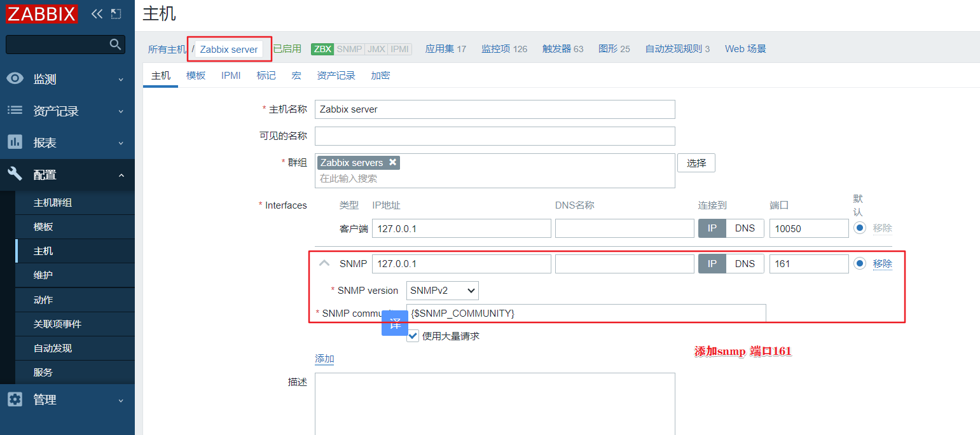This screenshot has height=435, width=980.
Task: Set 客户端 interface connect to IP
Action: (x=712, y=228)
